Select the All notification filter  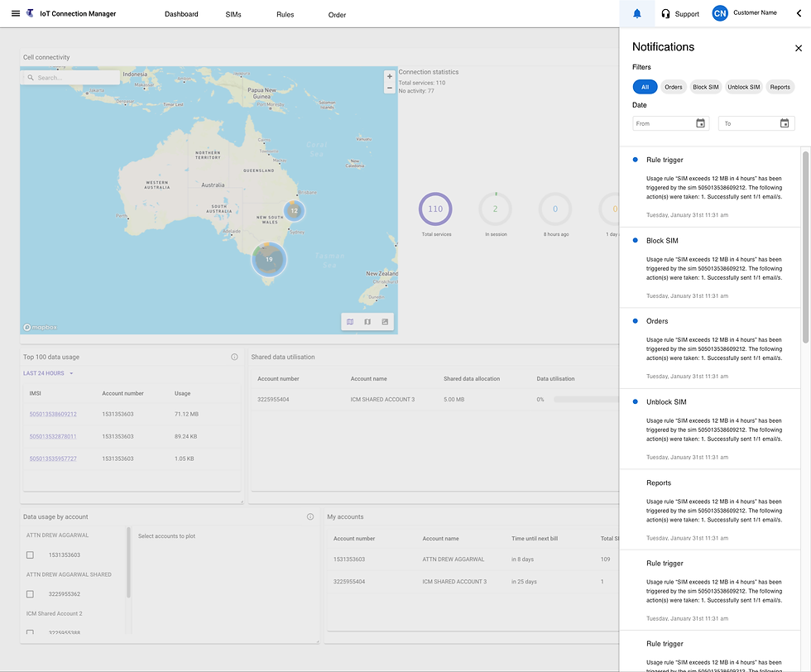click(x=645, y=87)
